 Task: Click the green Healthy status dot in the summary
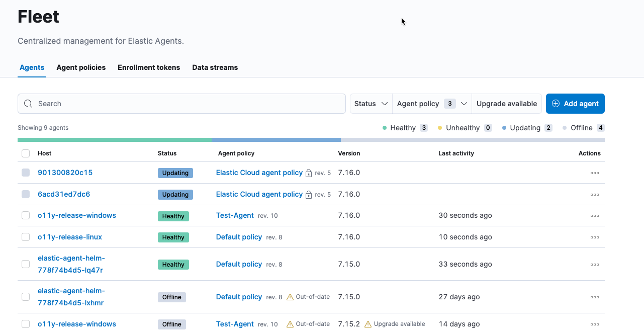[385, 128]
